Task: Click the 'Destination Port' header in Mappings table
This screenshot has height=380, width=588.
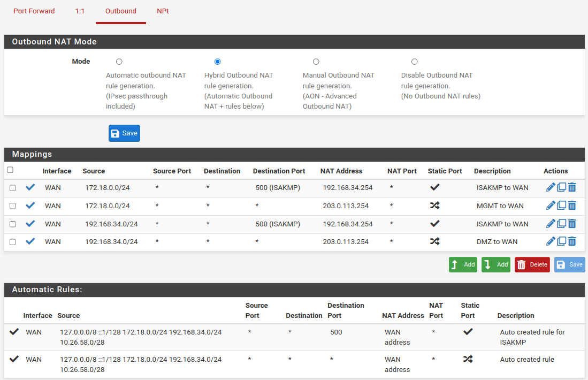Action: 279,171
